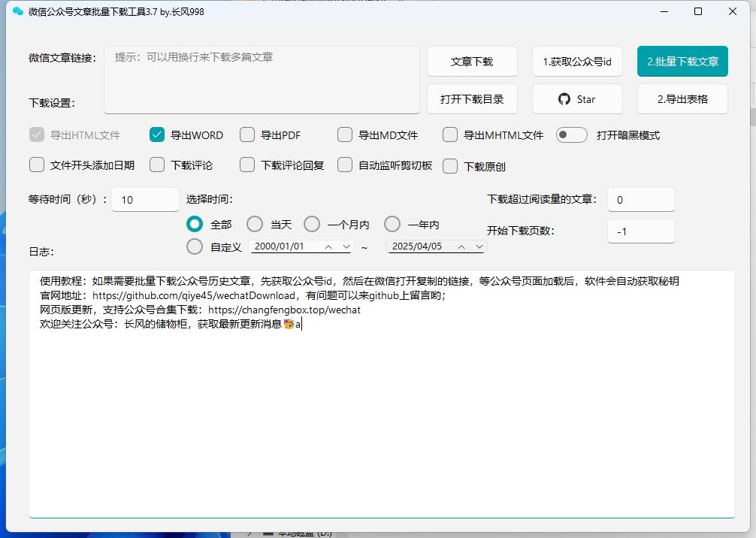The height and width of the screenshot is (538, 756).
Task: Decrease the start date with down arrow
Action: click(x=346, y=246)
